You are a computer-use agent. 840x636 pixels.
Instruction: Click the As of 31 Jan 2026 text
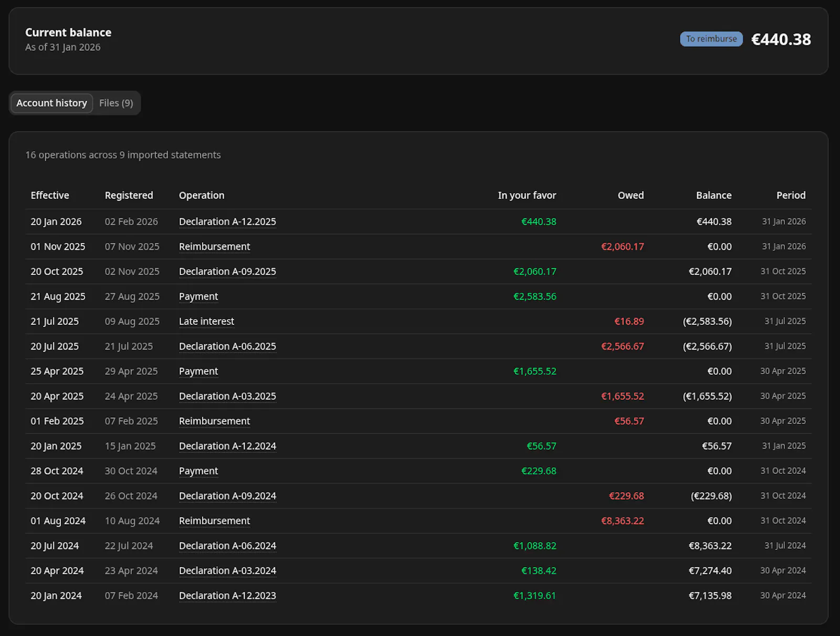63,47
